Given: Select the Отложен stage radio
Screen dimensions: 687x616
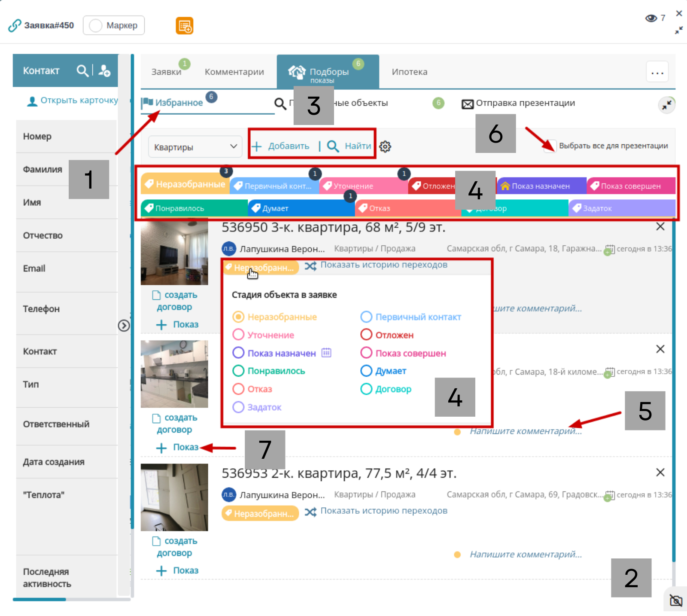Looking at the screenshot, I should point(366,335).
